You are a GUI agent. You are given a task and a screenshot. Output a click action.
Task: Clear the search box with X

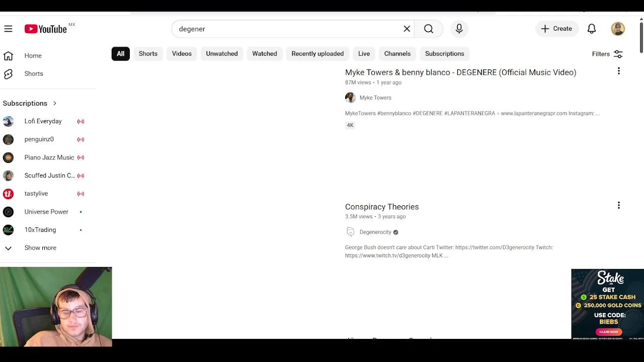point(407,29)
